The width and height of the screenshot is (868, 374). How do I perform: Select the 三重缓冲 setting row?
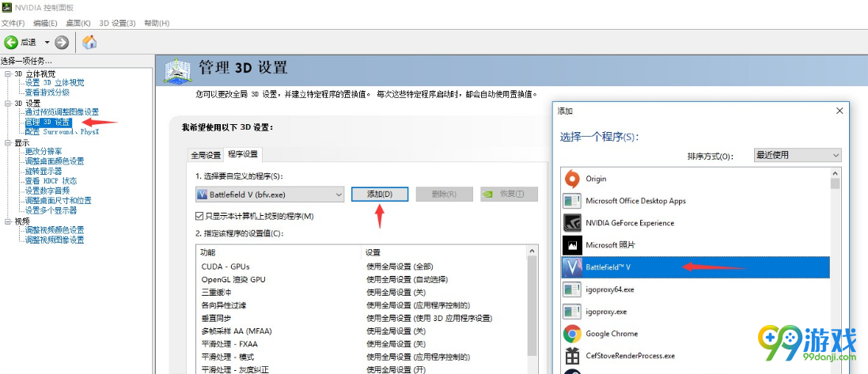tap(362, 292)
